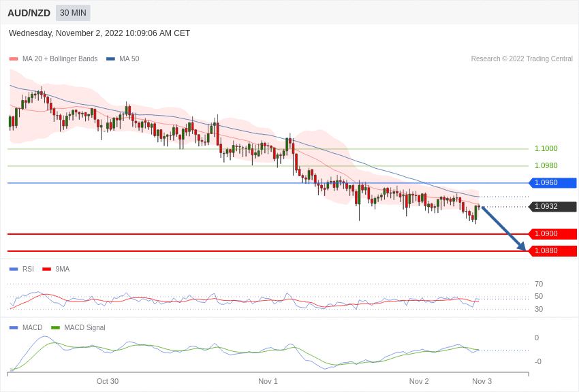Screen dimensions: 579x392
Task: Click the Oct 30 date axis label
Action: 108,381
